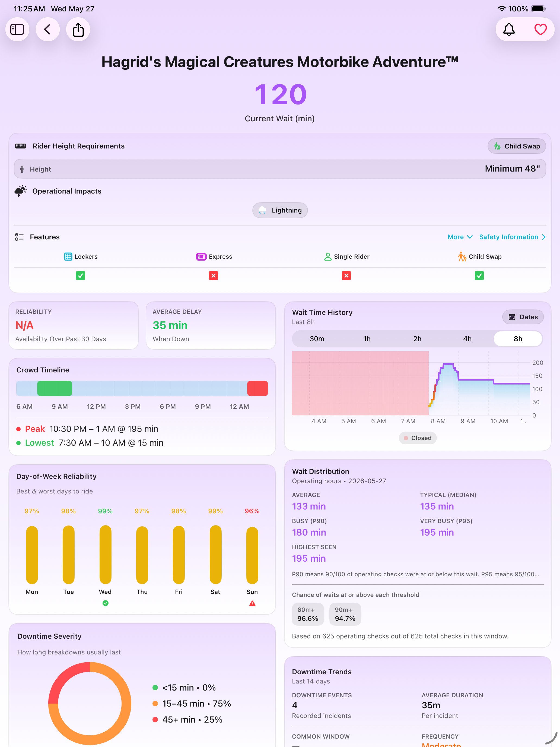This screenshot has width=560, height=747.
Task: Tap the Mon reliability bar
Action: click(32, 555)
